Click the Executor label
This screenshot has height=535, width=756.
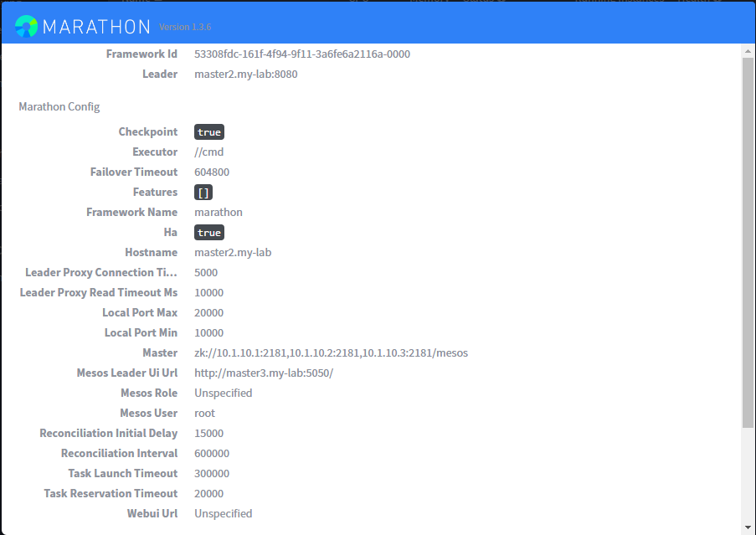[155, 152]
